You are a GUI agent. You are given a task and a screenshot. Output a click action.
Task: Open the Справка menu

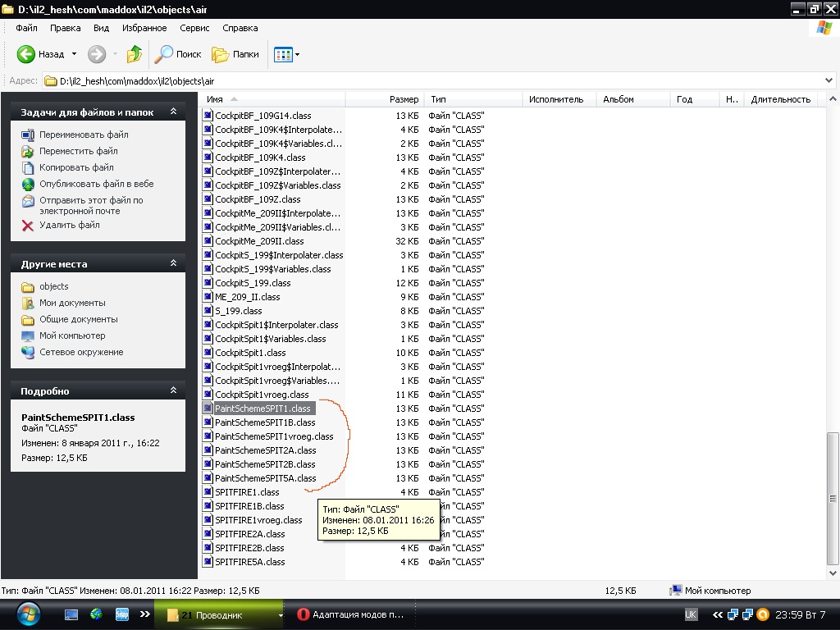[240, 28]
